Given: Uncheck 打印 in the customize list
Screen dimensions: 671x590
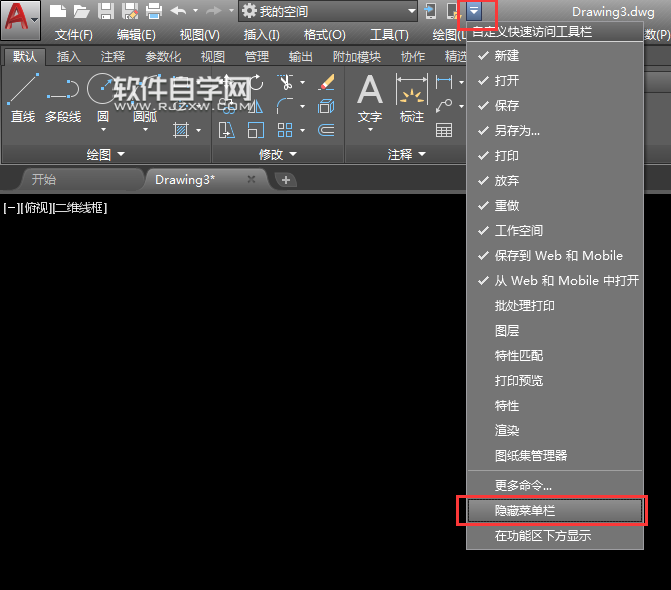Looking at the screenshot, I should click(555, 155).
